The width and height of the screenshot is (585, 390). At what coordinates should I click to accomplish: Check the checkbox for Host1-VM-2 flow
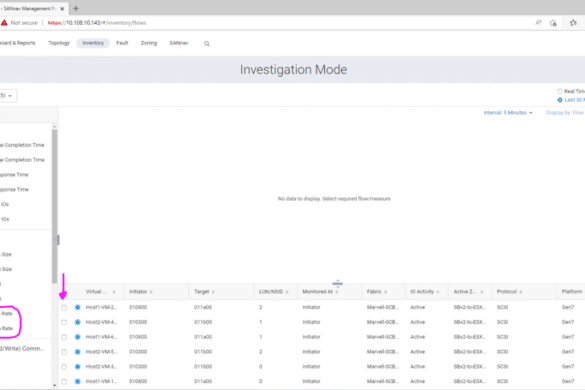pos(64,308)
